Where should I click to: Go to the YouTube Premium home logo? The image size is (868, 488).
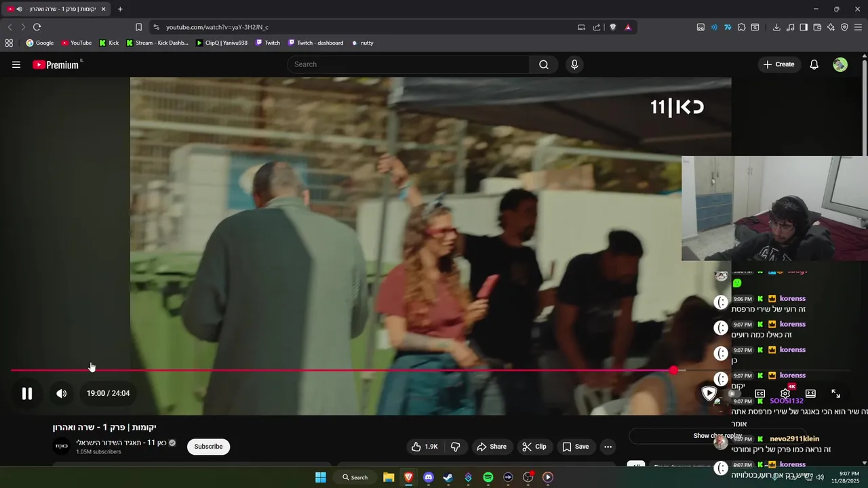click(x=57, y=64)
